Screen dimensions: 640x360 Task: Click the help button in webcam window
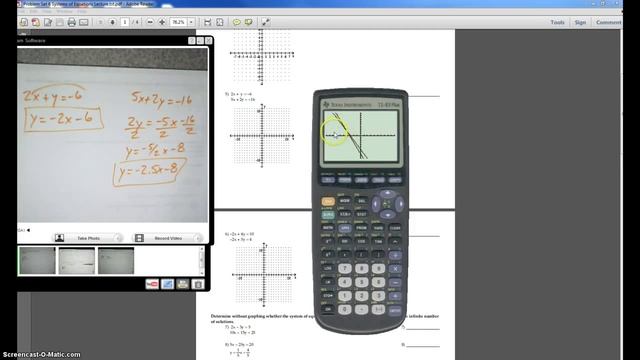coord(192,40)
